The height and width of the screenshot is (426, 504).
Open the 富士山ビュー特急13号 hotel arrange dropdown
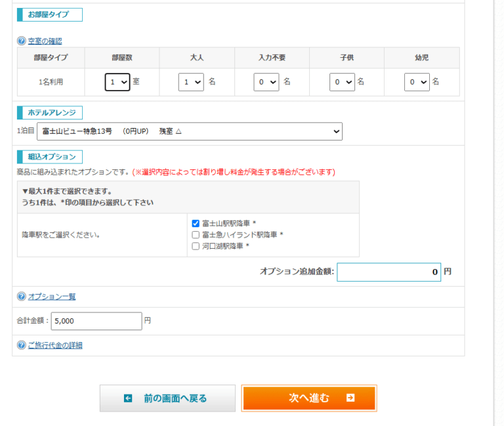pyautogui.click(x=190, y=131)
